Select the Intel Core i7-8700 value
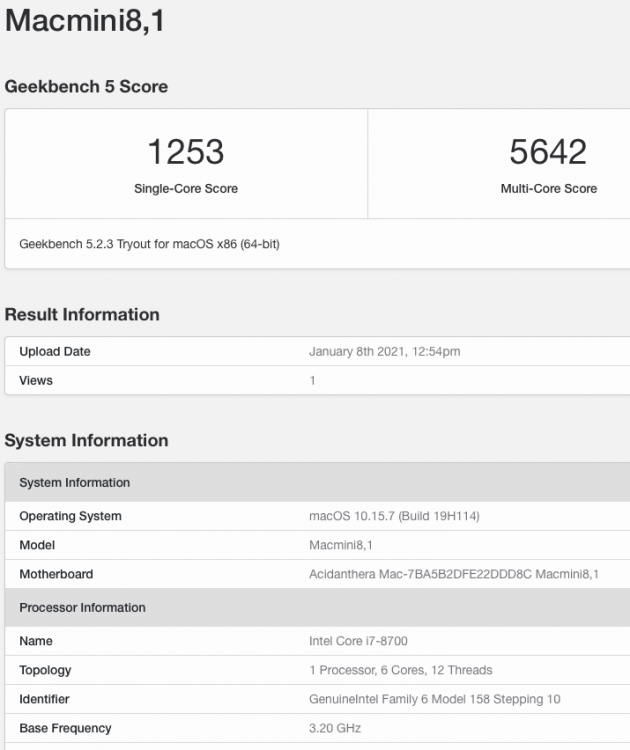Image resolution: width=630 pixels, height=750 pixels. 358,641
